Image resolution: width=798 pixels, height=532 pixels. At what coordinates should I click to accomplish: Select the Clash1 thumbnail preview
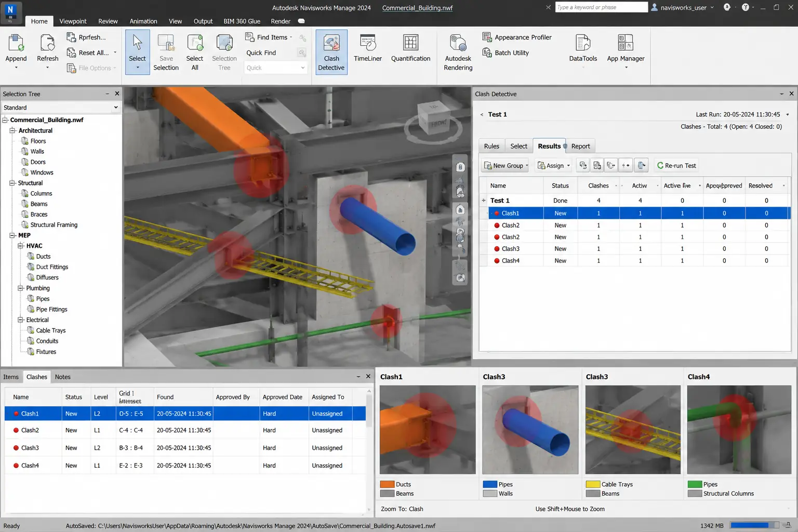[428, 430]
